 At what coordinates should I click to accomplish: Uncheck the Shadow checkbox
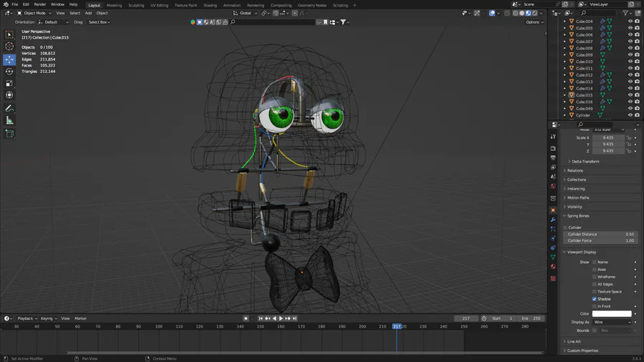tap(595, 299)
